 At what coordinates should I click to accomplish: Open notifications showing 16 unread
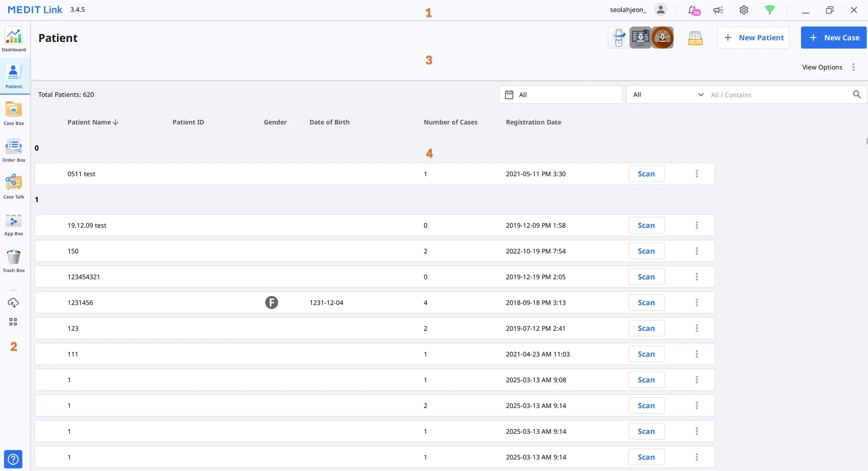click(693, 9)
